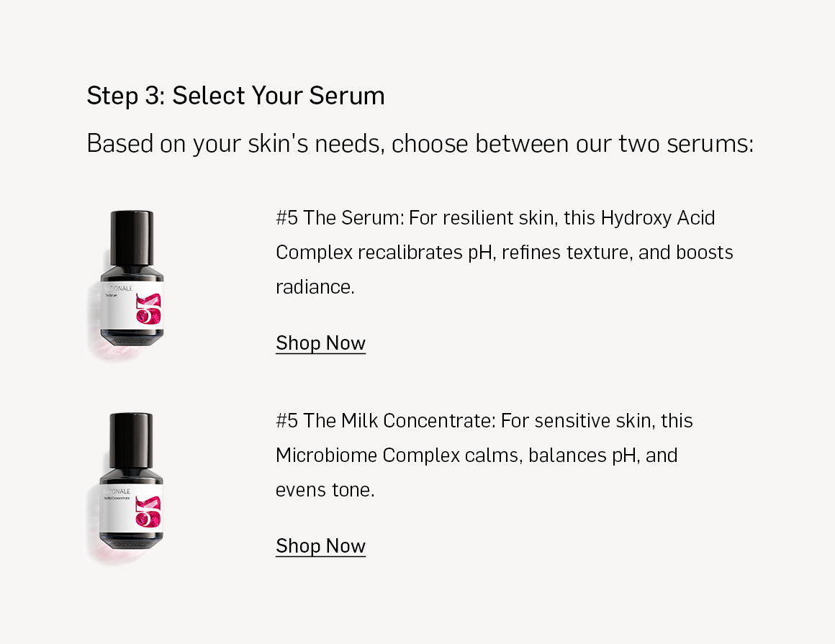Click the RATIONALE label on Milk Concentrate bottle

coord(117,491)
